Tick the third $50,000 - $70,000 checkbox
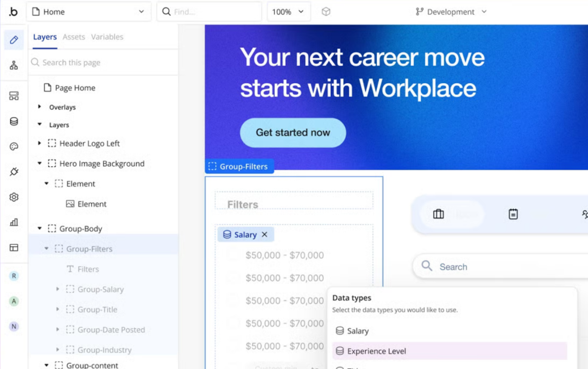Image resolution: width=588 pixels, height=369 pixels. [x=233, y=300]
